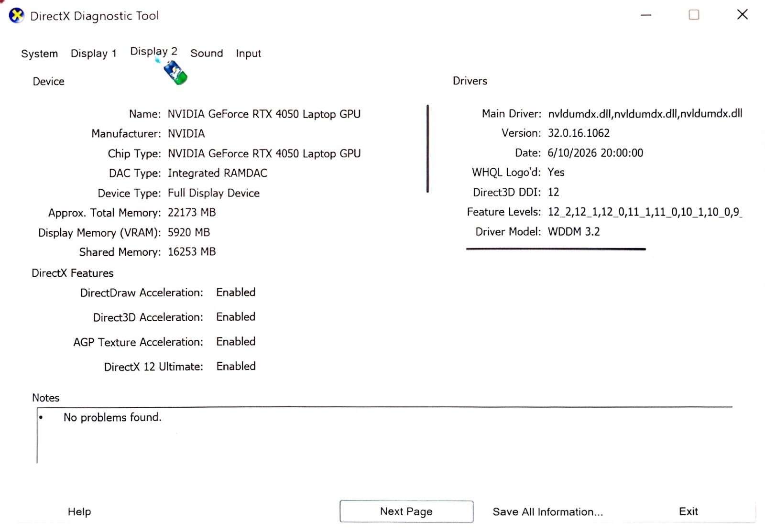The width and height of the screenshot is (765, 532).
Task: Minimize the DirectX Diagnostic Tool window
Action: coord(646,15)
